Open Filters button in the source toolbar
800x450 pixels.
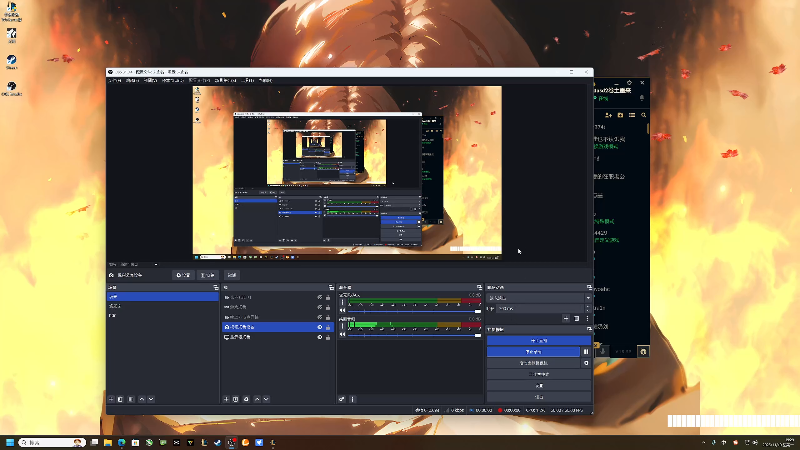pos(208,275)
